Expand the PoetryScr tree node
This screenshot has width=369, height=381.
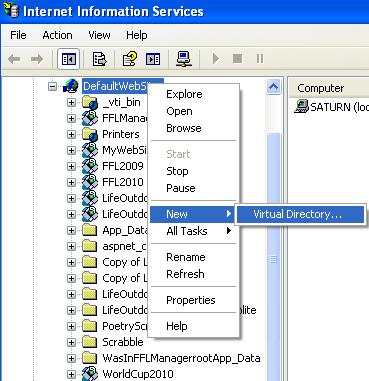(x=71, y=326)
